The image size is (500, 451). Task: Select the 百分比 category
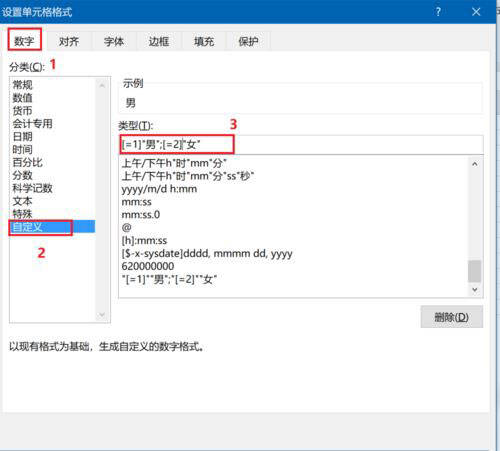(27, 162)
